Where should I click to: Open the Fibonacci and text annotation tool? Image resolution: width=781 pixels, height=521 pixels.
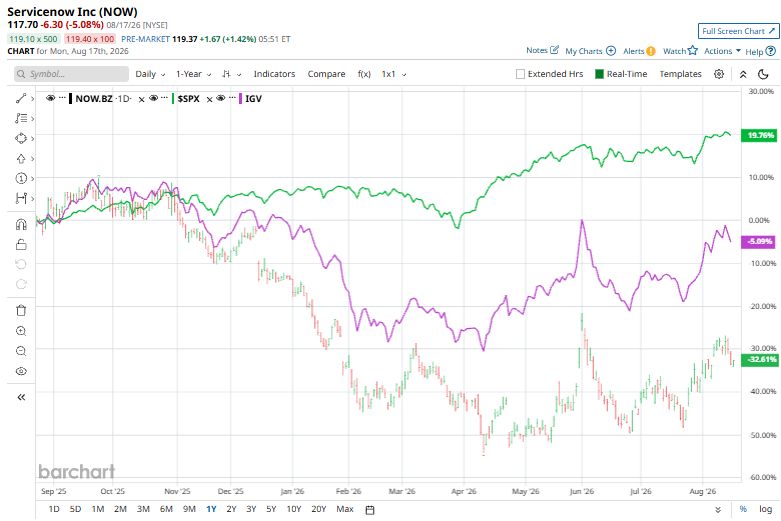(x=20, y=119)
